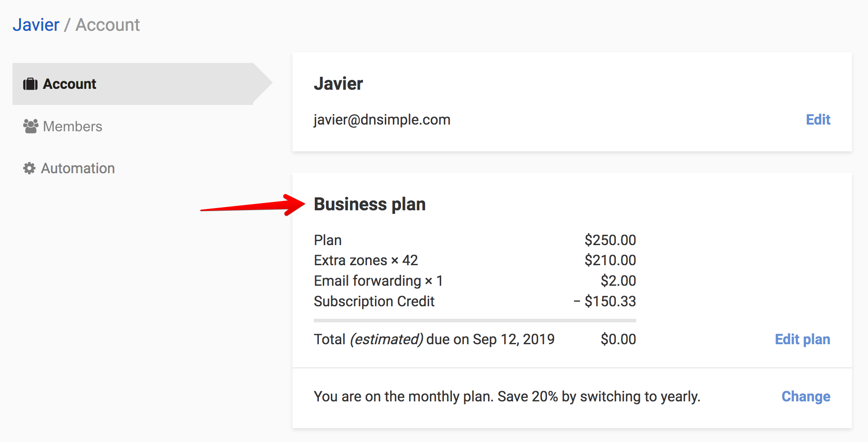868x442 pixels.
Task: Click the Business plan heading
Action: 370,204
